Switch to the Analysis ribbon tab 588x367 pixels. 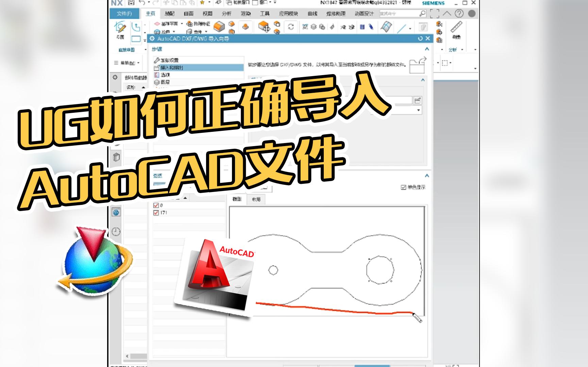(x=226, y=14)
